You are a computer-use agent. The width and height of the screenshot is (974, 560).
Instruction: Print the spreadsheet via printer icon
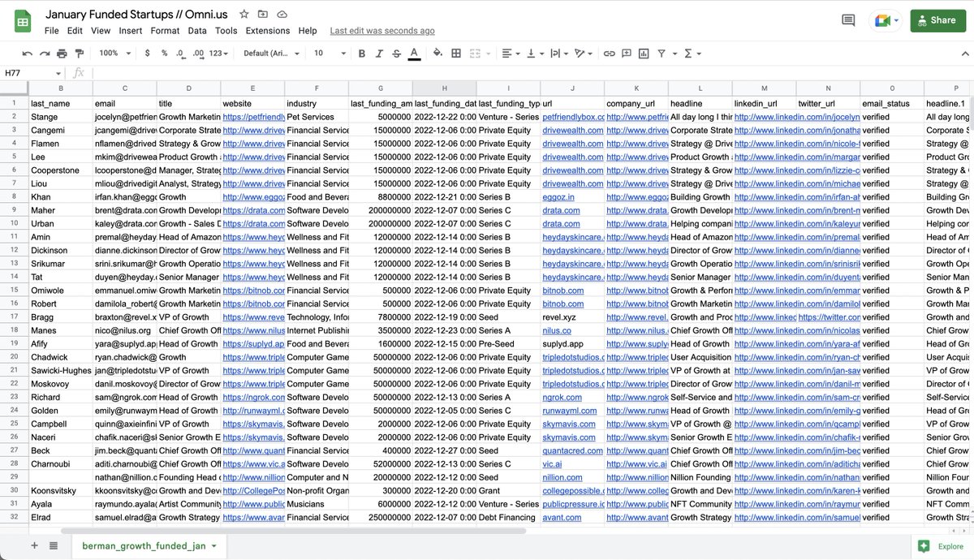(62, 53)
